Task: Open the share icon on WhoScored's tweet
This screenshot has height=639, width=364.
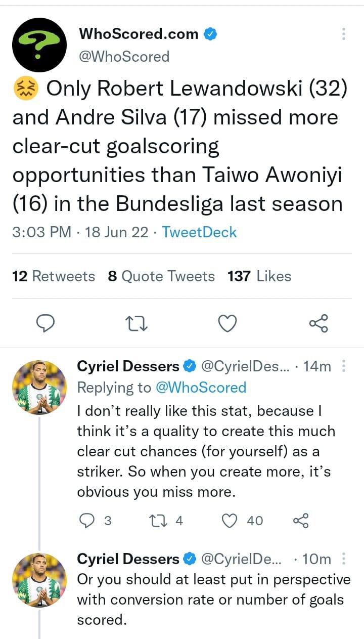Action: coord(319,323)
